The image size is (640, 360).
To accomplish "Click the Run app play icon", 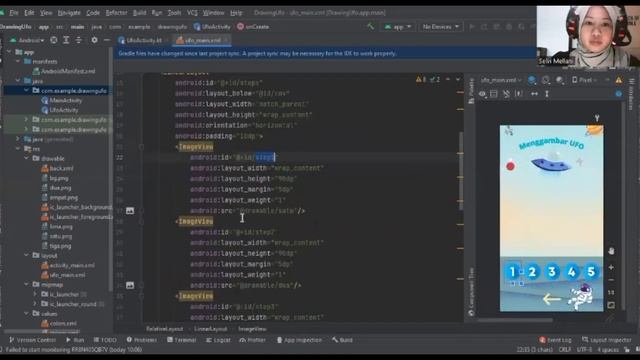I will [472, 27].
